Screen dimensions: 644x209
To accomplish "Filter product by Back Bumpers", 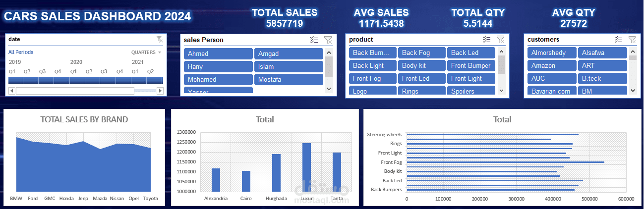I will [373, 52].
